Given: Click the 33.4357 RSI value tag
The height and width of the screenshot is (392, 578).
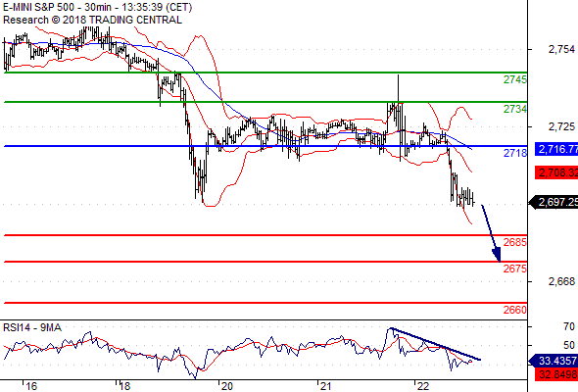Looking at the screenshot, I should click(x=554, y=361).
